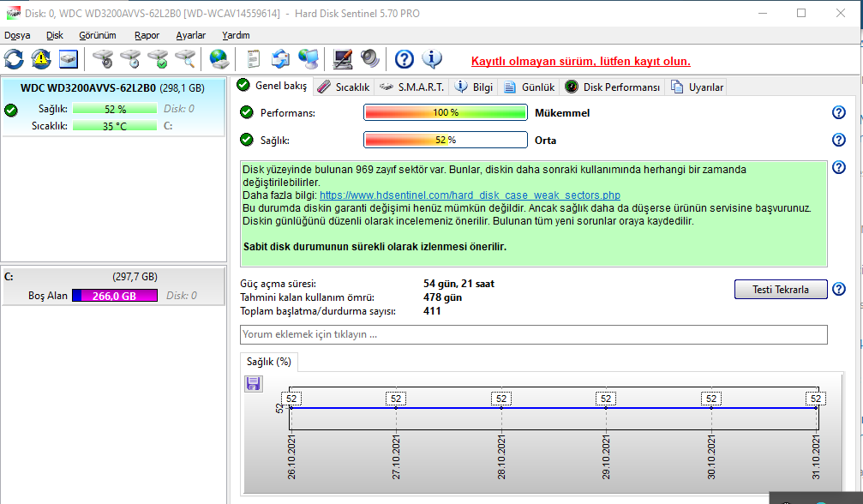The height and width of the screenshot is (504, 863).
Task: Click the disk icon with magnifying glass
Action: (x=185, y=59)
